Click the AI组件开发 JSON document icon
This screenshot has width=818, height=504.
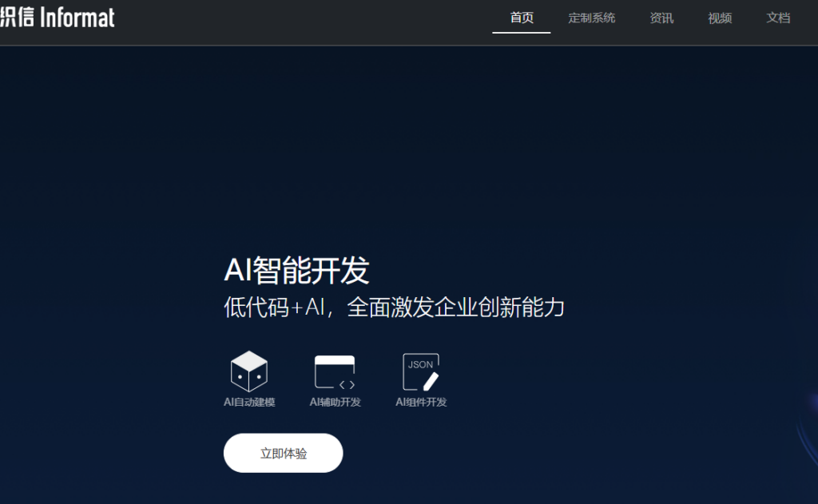[x=420, y=371]
